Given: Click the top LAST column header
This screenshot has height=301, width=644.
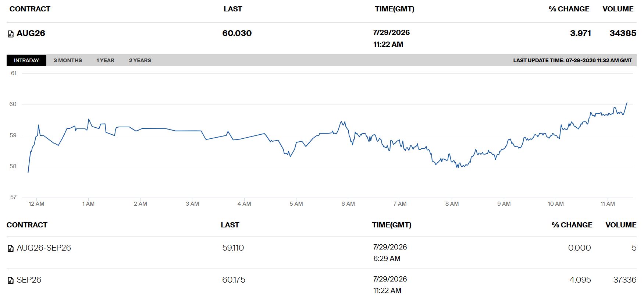Looking at the screenshot, I should click(x=233, y=9).
